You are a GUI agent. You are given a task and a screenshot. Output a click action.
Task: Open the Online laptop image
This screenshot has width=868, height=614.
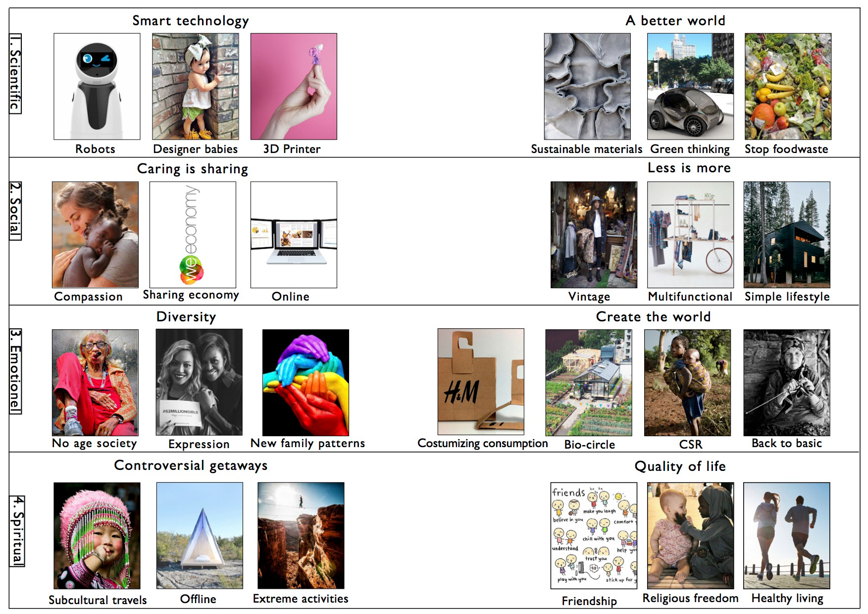click(x=294, y=235)
